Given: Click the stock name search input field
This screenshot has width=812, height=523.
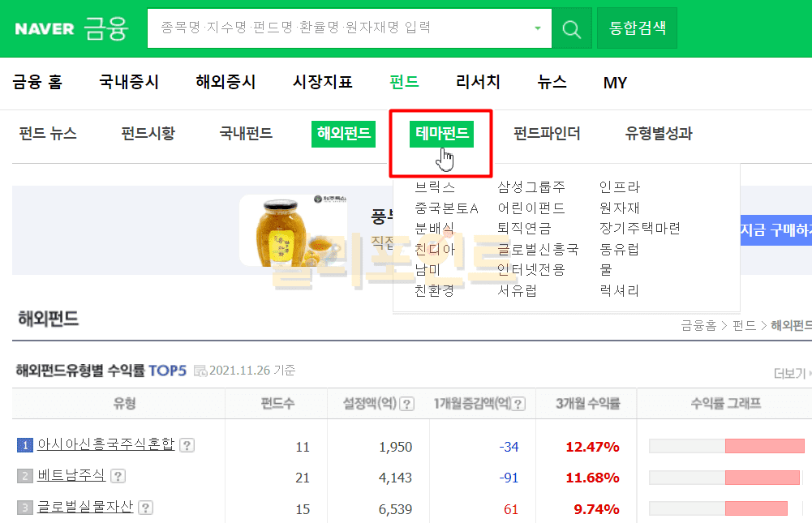Looking at the screenshot, I should click(341, 28).
